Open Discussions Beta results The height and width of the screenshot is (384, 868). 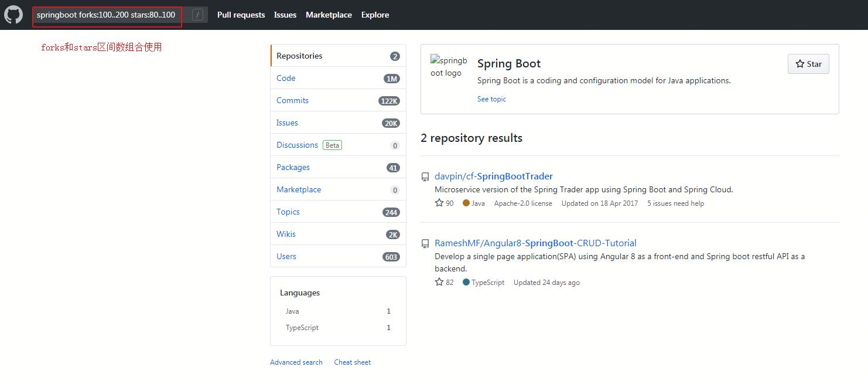click(x=338, y=145)
